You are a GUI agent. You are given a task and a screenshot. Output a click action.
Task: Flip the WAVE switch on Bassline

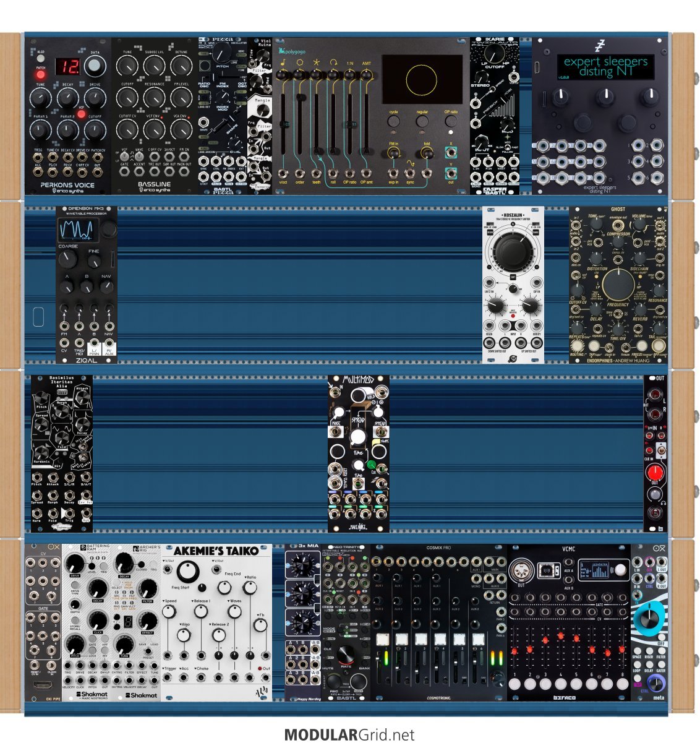(139, 154)
